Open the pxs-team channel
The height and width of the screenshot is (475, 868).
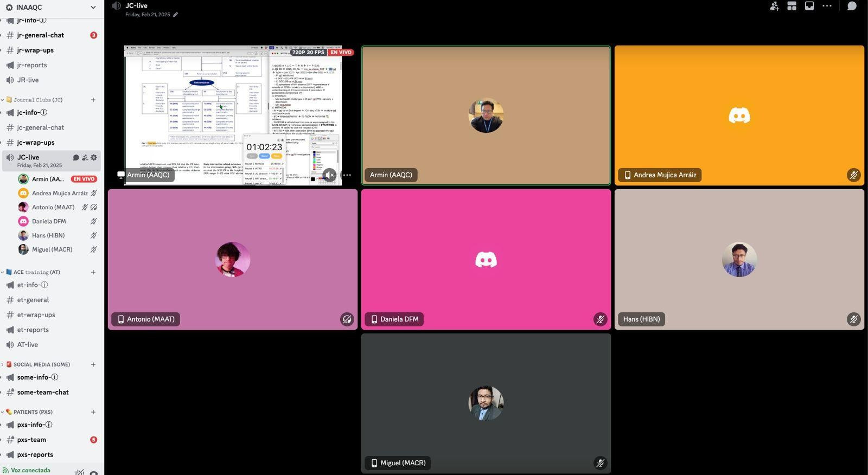31,440
